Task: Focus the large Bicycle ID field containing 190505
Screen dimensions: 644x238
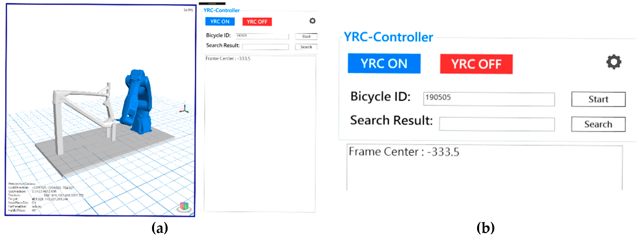Action: 489,99
